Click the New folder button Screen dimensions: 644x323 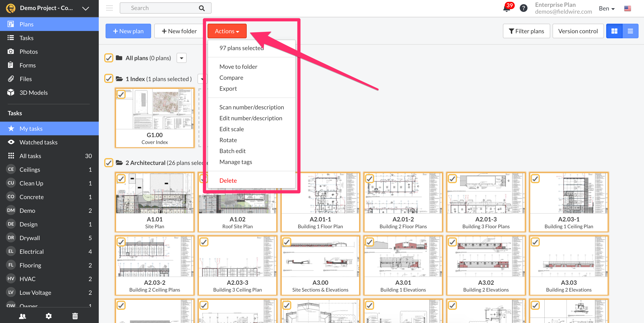179,31
